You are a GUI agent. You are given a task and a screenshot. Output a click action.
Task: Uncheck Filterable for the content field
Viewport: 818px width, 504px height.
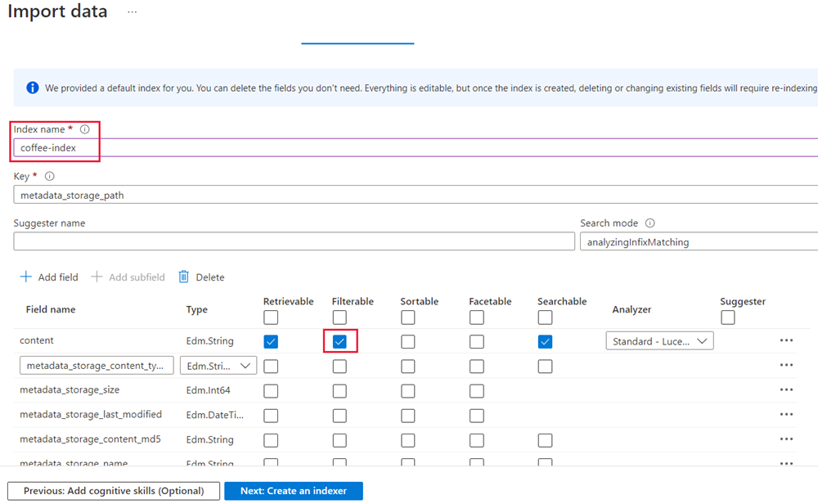pos(339,342)
